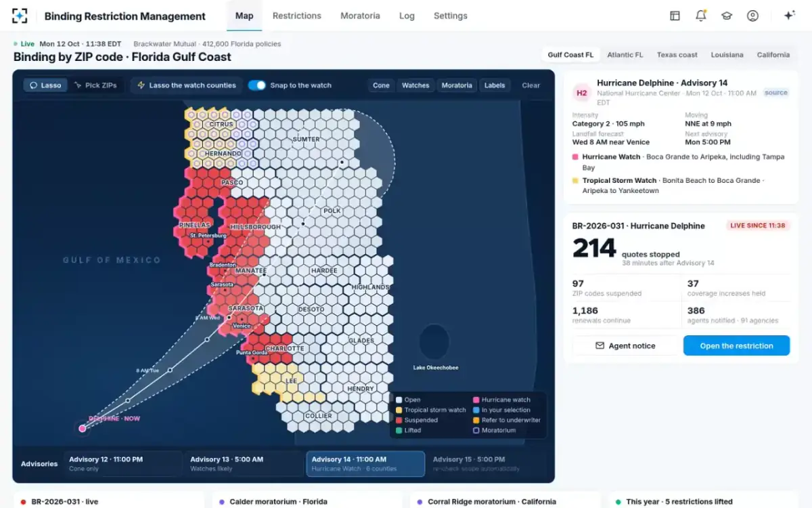Switch to the Map tab
The image size is (812, 508).
click(244, 16)
